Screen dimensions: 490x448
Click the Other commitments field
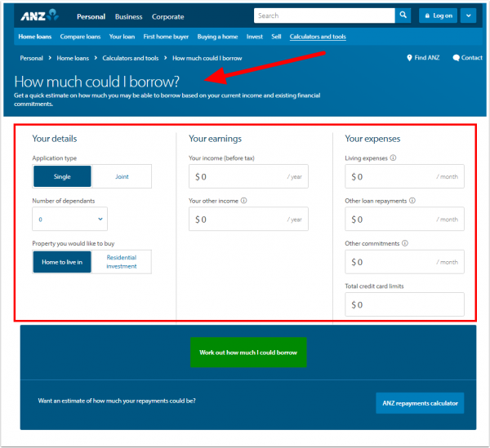click(404, 262)
